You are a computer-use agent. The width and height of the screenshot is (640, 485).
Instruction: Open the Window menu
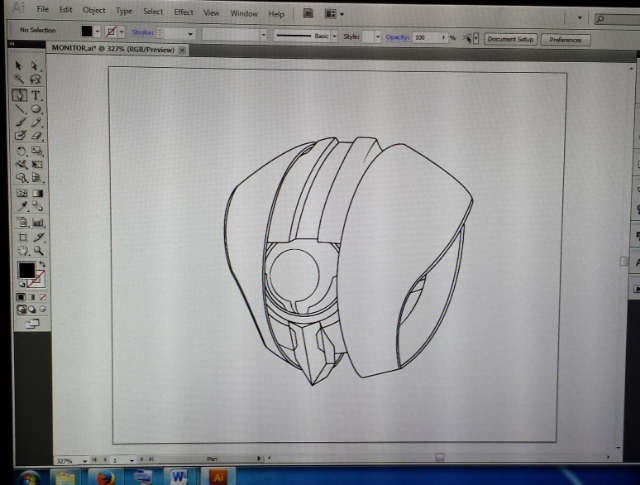coord(244,13)
